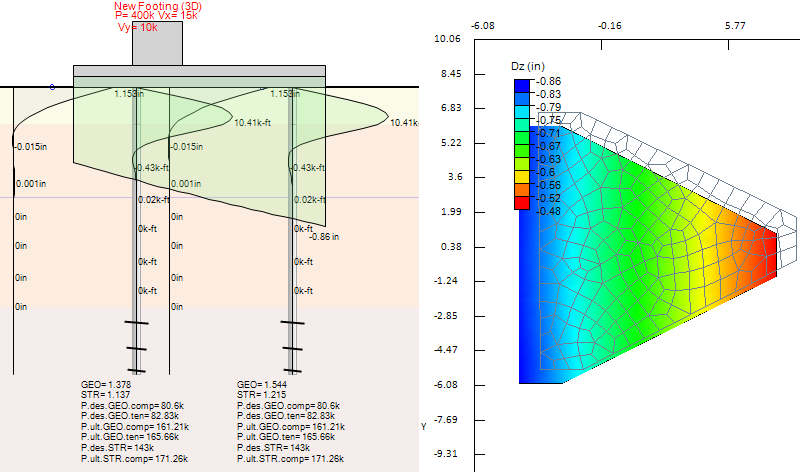The image size is (800, 472).
Task: Click the '-4.47' Y-axis tick label
Action: tap(446, 350)
